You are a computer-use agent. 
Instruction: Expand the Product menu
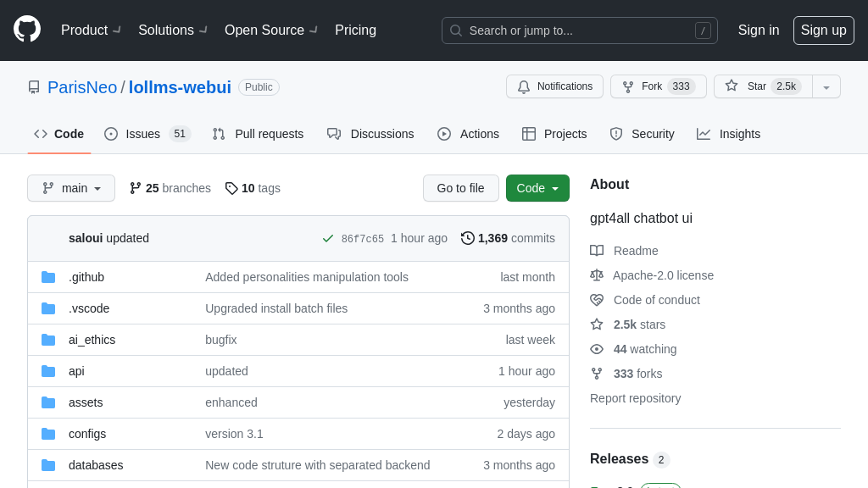91,30
